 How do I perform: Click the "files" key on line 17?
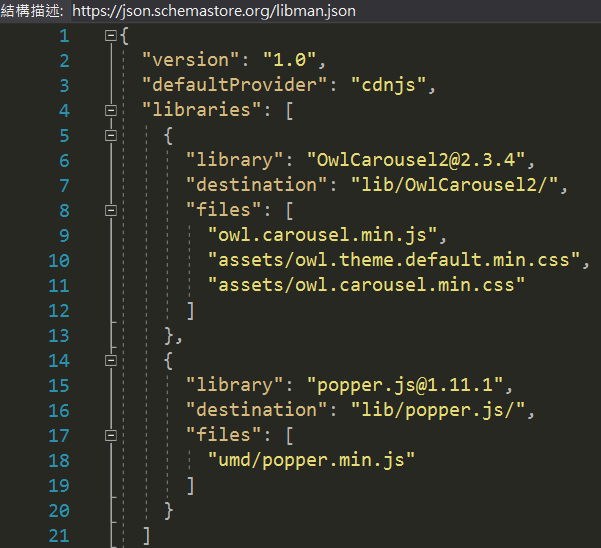click(224, 436)
